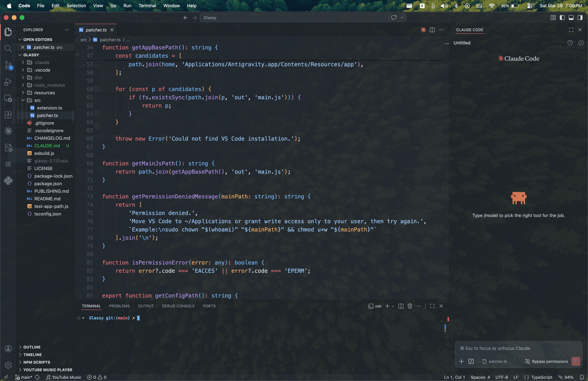Open the Terminal menu in menu bar
588x381 pixels.
[147, 6]
